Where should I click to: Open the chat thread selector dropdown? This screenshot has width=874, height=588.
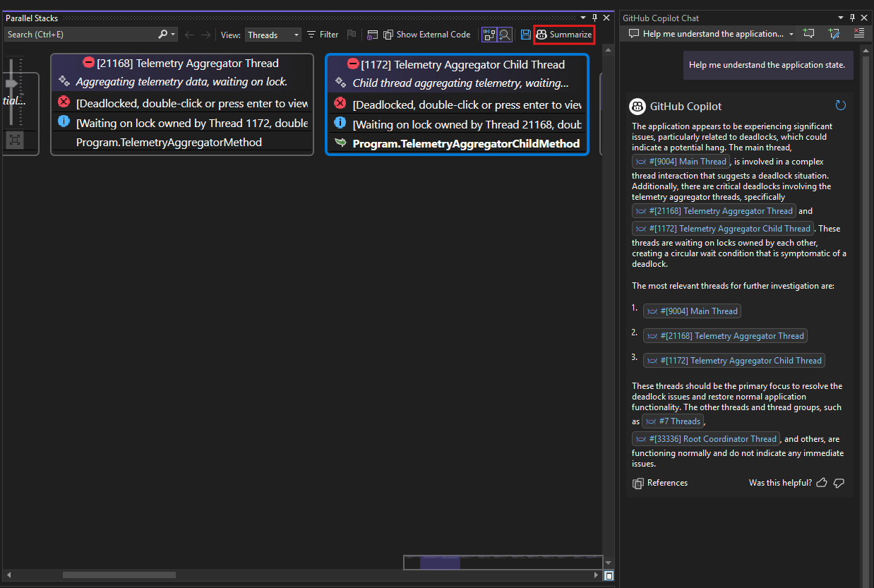(791, 34)
